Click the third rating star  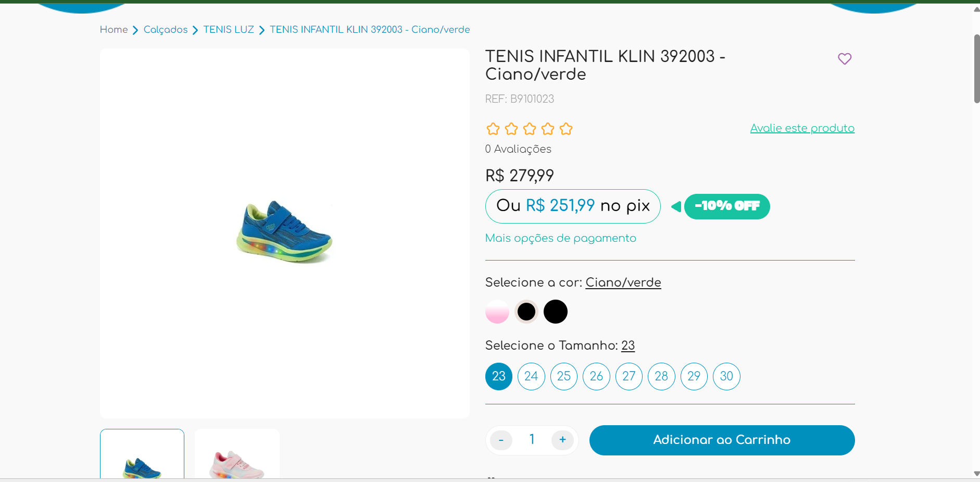point(530,129)
